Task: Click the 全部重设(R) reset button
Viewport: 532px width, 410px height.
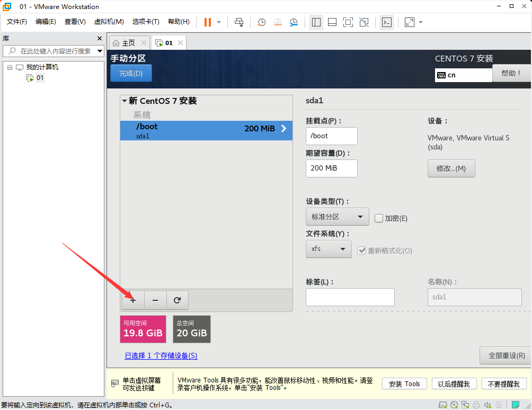Action: (x=506, y=355)
